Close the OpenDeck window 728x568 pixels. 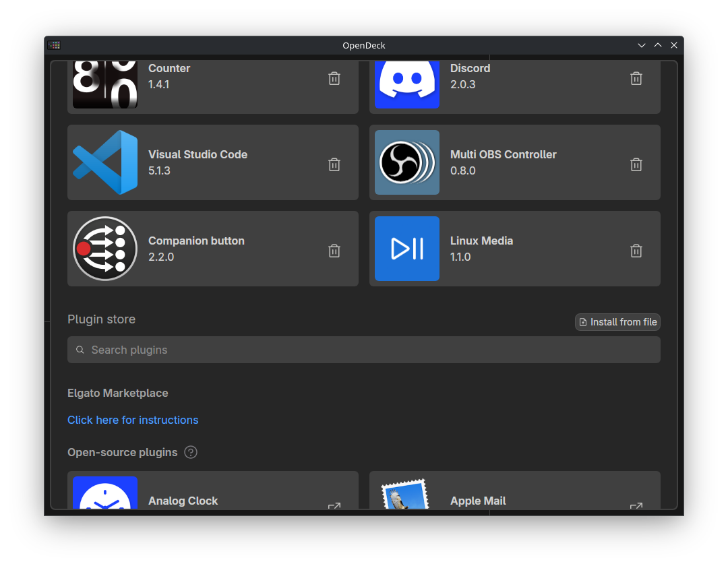click(674, 45)
